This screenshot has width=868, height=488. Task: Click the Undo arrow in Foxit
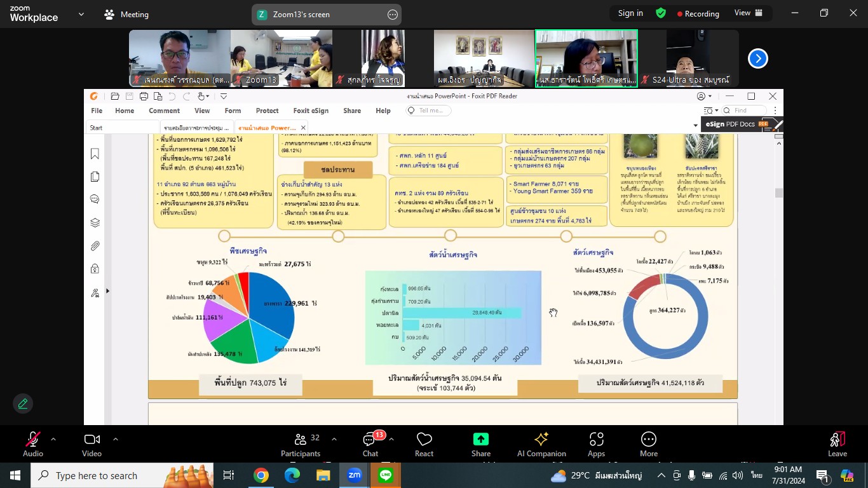click(x=172, y=97)
